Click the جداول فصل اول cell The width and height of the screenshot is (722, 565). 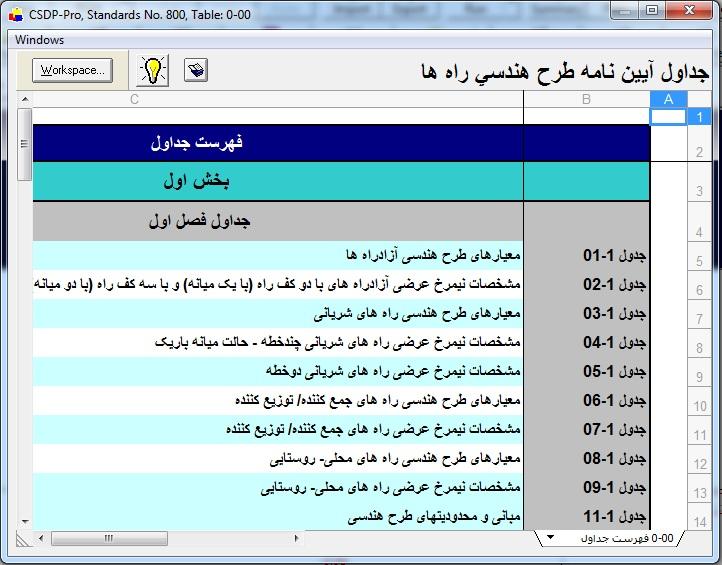point(278,221)
